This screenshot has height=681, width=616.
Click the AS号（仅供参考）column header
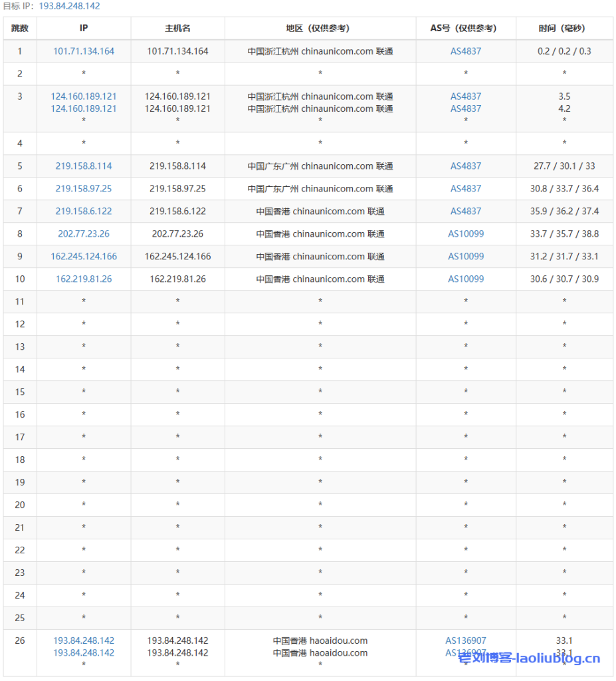click(x=465, y=29)
